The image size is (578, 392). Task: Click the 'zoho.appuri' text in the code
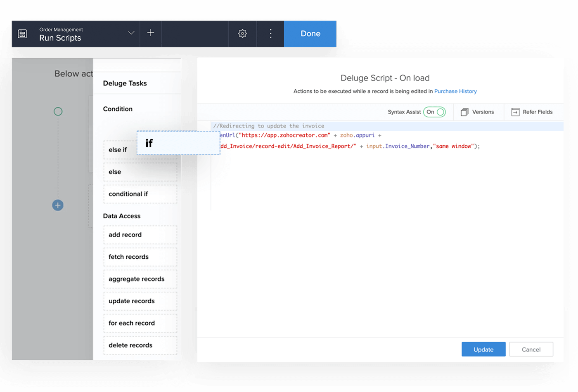[357, 135]
